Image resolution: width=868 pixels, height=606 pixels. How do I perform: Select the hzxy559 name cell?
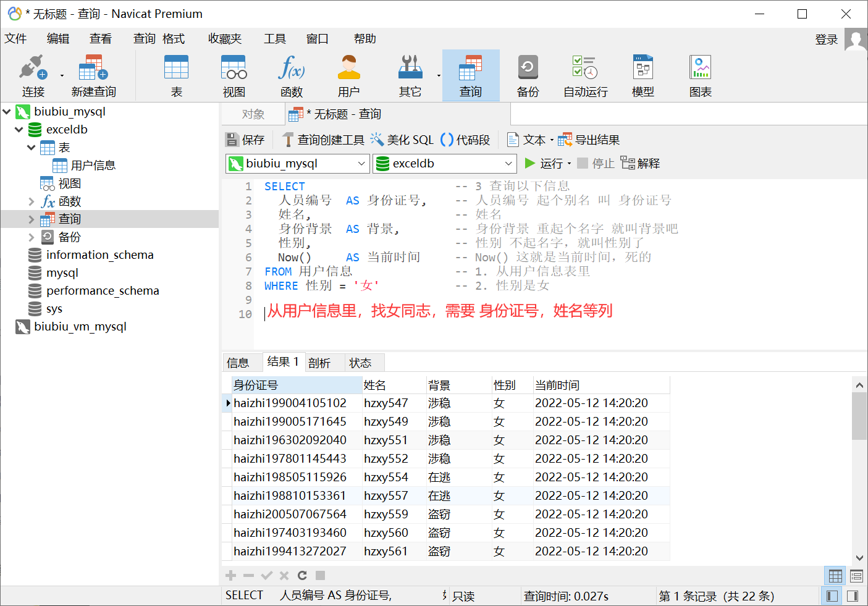[x=394, y=515]
